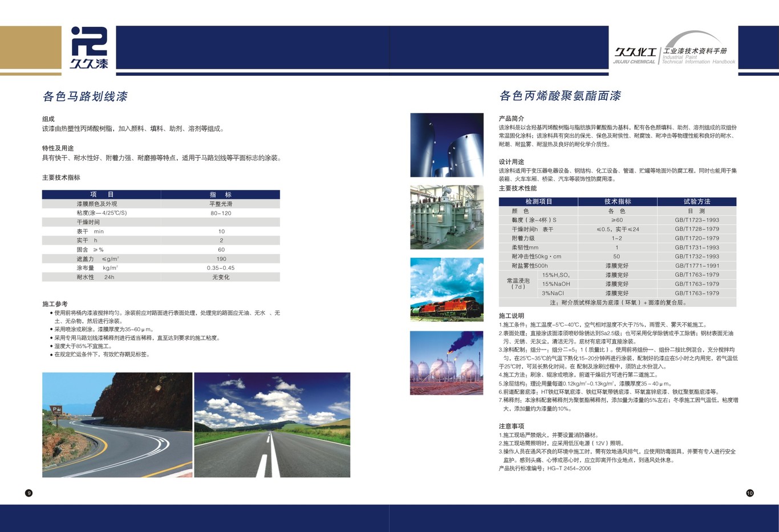Click the 久久化工 JIUJIU CHEMICAL logo
The image size is (779, 532).
pyautogui.click(x=635, y=55)
